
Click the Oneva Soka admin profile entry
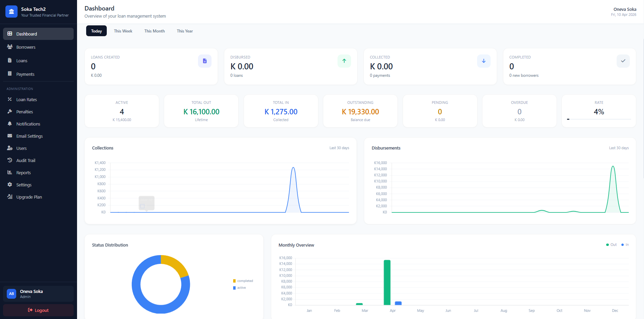(38, 293)
